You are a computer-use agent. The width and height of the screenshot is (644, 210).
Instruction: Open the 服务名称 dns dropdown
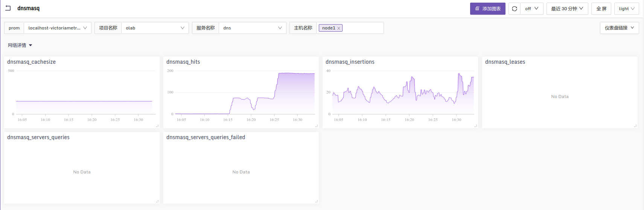[x=252, y=28]
